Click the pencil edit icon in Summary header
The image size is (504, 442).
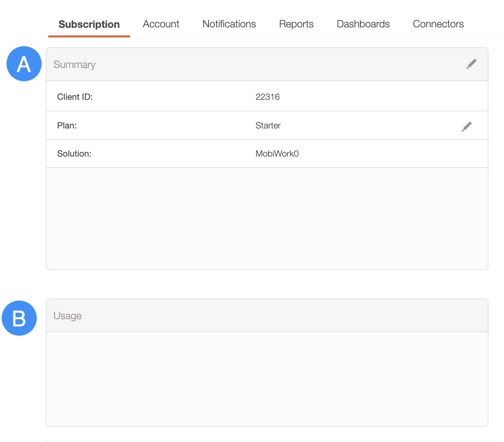[471, 64]
